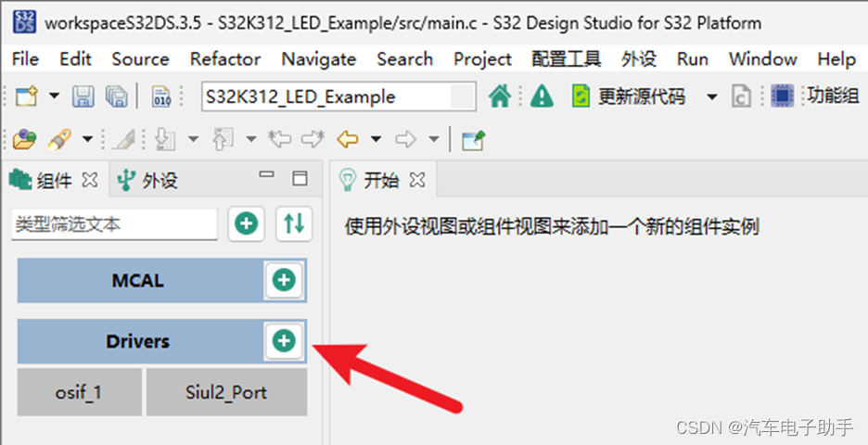Open the dropdown next to 更新源代码
The image size is (868, 445).
pos(712,97)
